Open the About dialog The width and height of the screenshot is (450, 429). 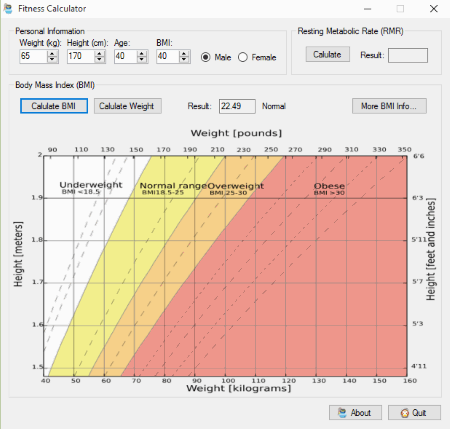355,413
